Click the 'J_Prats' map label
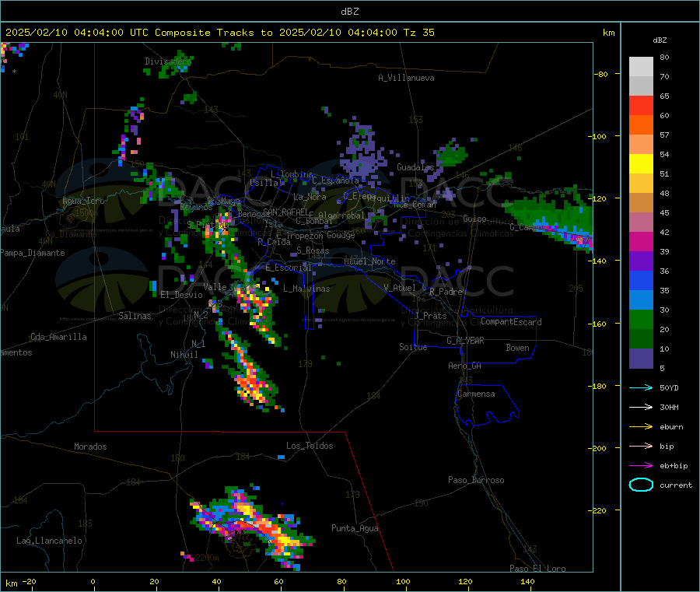700x592 pixels. tap(431, 316)
